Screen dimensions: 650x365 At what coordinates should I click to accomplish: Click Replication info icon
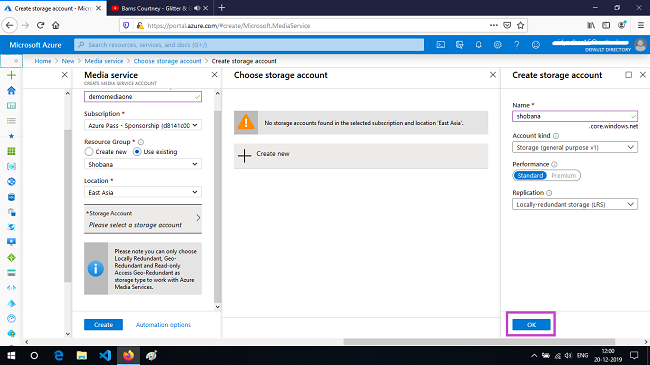pyautogui.click(x=549, y=193)
